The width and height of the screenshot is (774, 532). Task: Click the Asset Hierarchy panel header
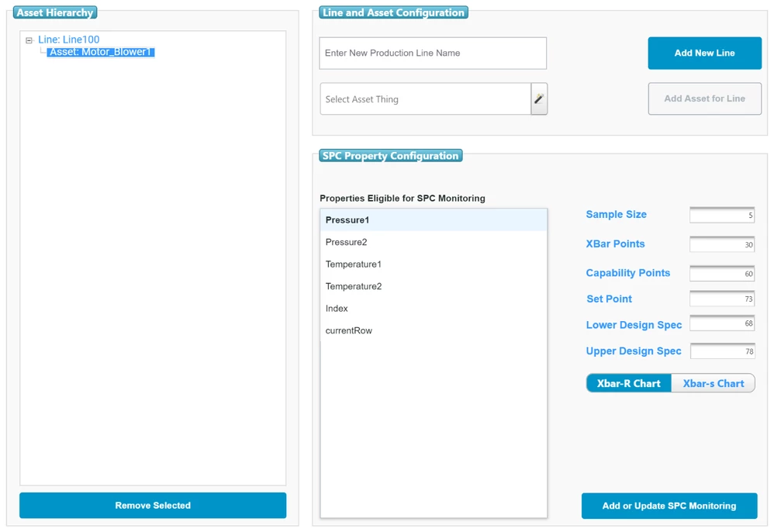click(x=55, y=12)
